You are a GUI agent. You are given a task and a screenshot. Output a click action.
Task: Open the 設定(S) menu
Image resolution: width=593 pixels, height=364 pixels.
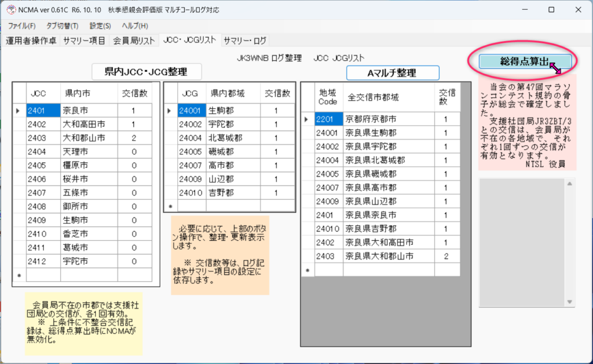[100, 26]
